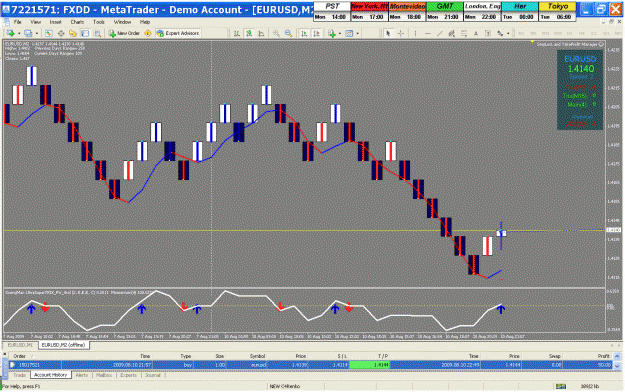Select the Account History tab
The width and height of the screenshot is (625, 392).
tap(51, 375)
